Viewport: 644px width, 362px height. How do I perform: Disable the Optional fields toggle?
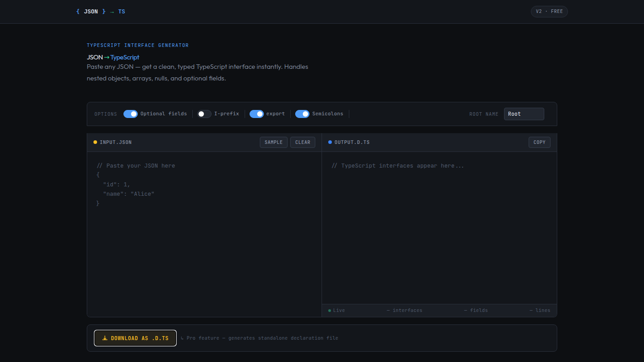130,114
